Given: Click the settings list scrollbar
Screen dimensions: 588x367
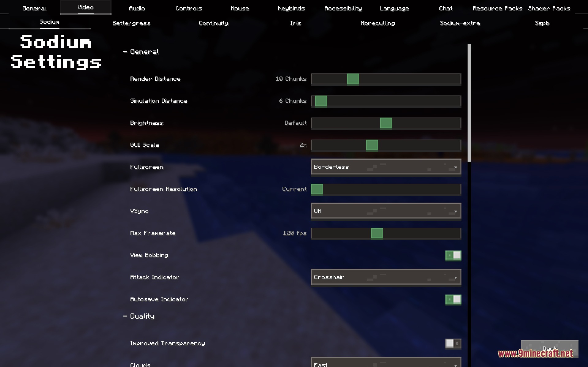Looking at the screenshot, I should (x=469, y=103).
